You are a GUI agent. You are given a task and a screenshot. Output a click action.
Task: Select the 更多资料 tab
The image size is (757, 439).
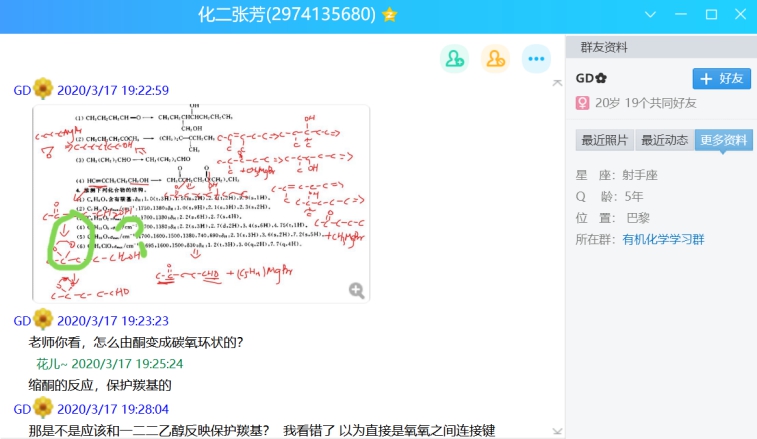[723, 140]
